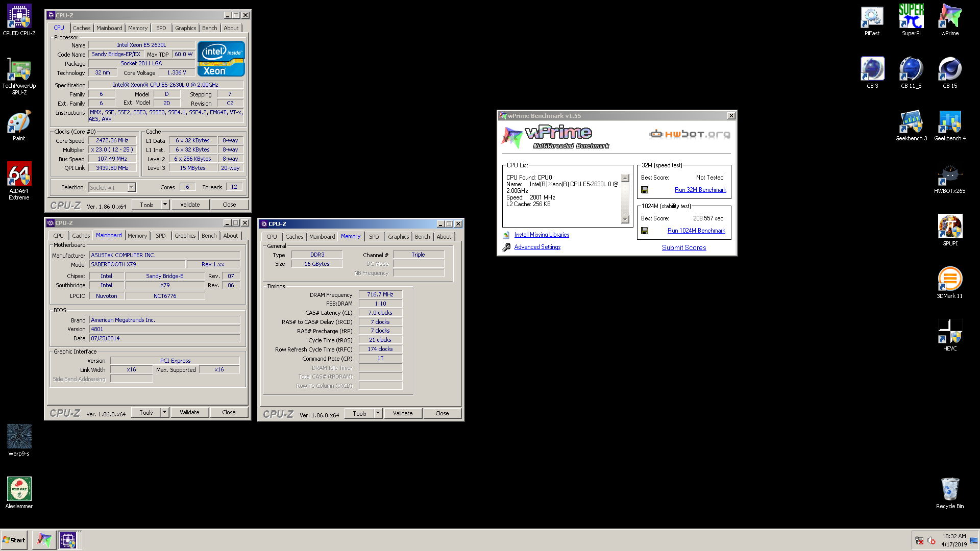Click the wrench icon next to Advanced Settings

[x=506, y=247]
